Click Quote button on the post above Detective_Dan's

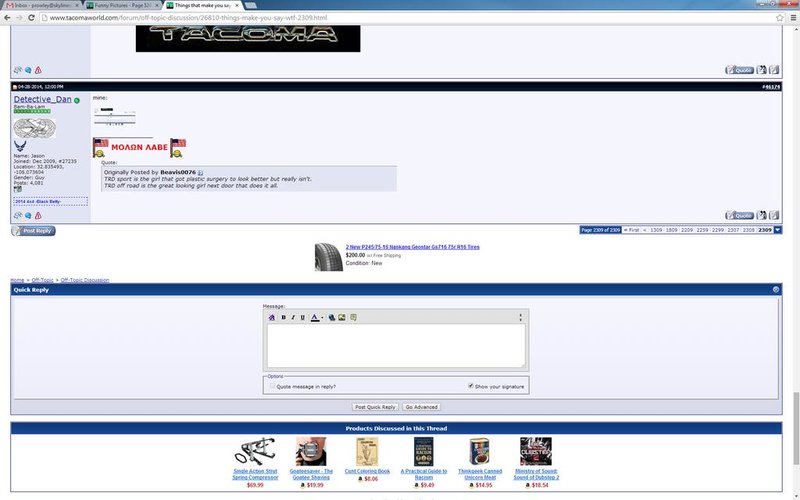click(x=739, y=70)
